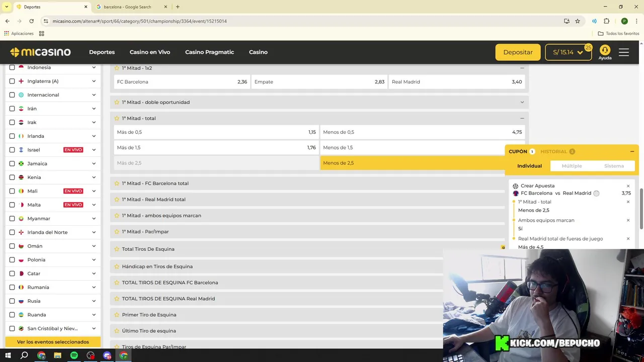Open Chrome extensions puzzle icon
This screenshot has width=644, height=362.
pos(606,21)
